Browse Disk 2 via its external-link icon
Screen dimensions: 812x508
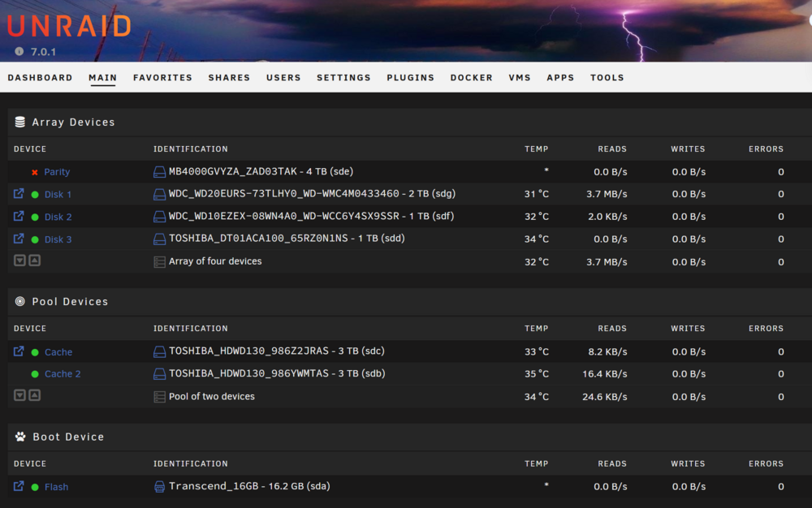pyautogui.click(x=19, y=216)
